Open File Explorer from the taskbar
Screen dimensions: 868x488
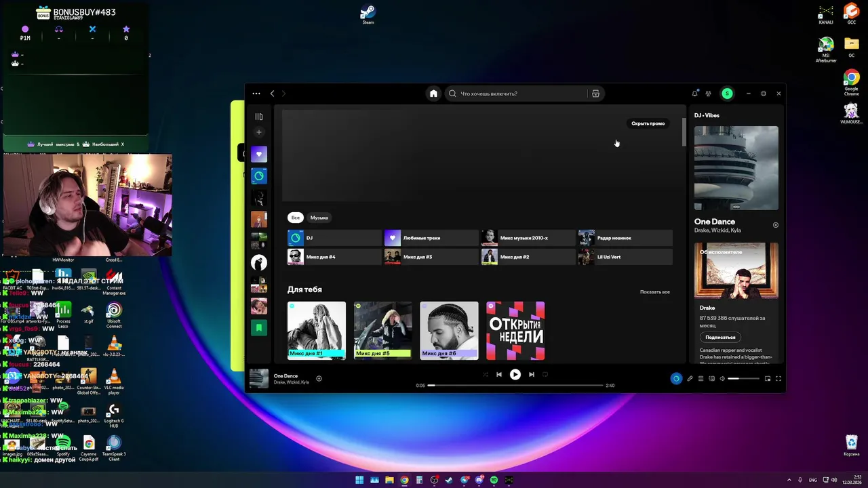tap(389, 480)
